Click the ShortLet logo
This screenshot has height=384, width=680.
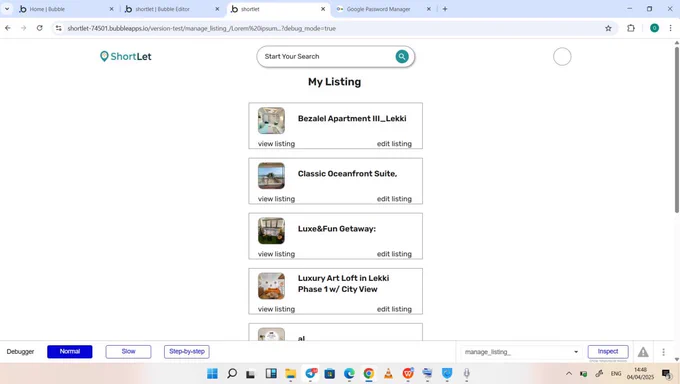point(126,56)
